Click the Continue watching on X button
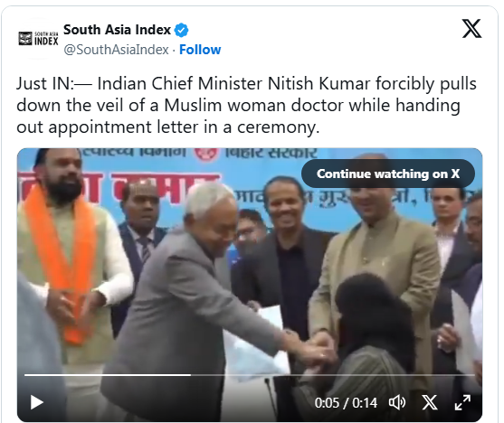Viewport: 504px width, 423px height. pyautogui.click(x=388, y=174)
